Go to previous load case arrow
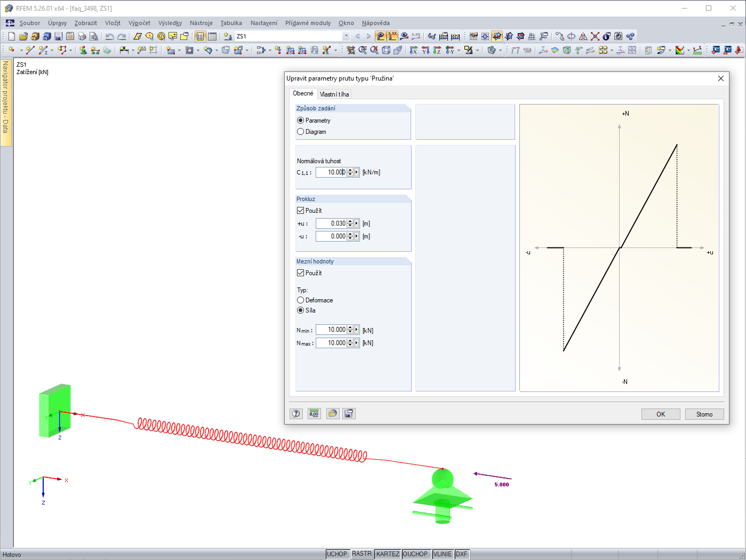The height and width of the screenshot is (560, 746). pyautogui.click(x=357, y=36)
